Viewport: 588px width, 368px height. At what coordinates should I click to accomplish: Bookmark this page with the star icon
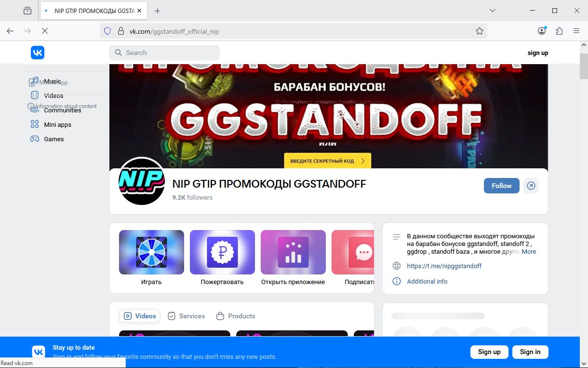[x=479, y=31]
